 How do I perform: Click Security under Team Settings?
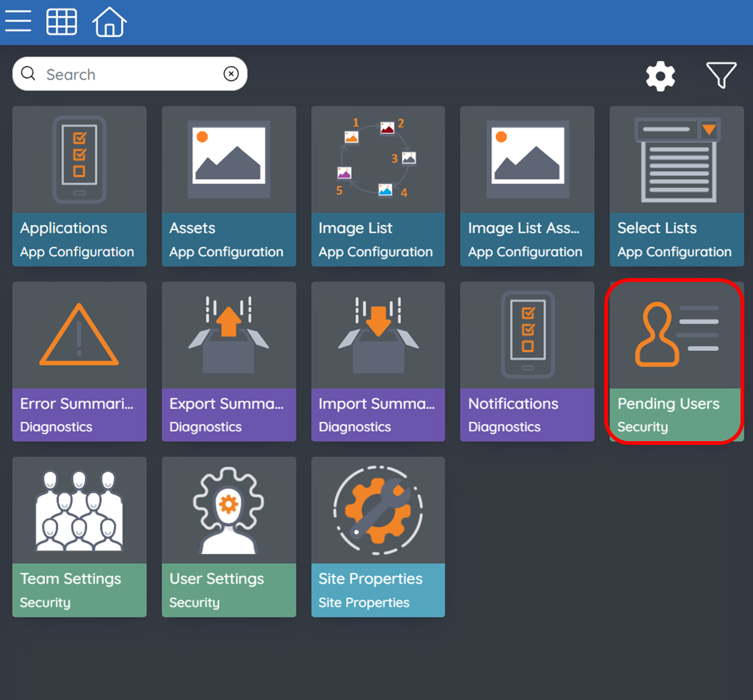click(45, 602)
